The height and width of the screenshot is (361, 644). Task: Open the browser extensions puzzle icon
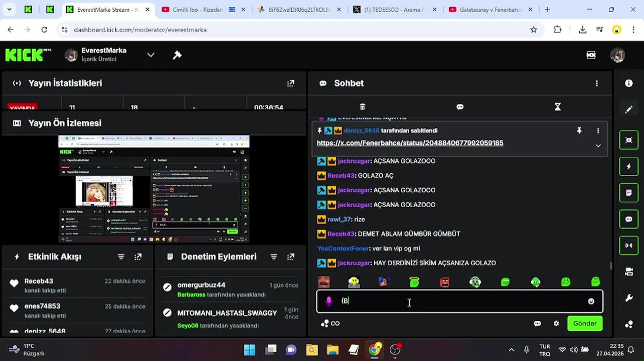[557, 30]
